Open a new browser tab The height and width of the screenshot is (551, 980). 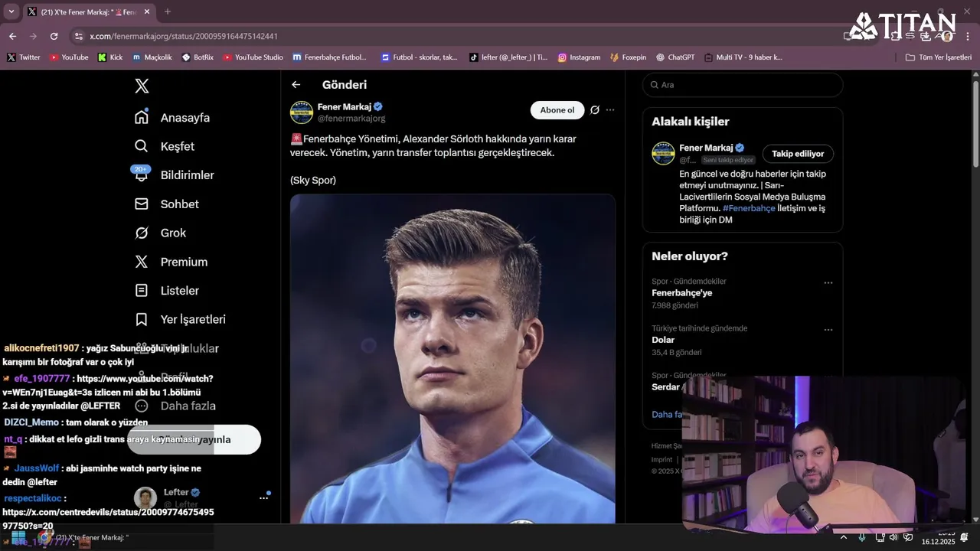click(x=168, y=11)
